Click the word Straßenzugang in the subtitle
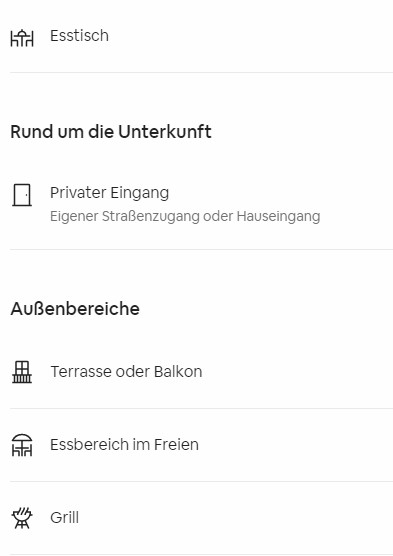Viewport: 393px width, 556px height. pos(151,216)
